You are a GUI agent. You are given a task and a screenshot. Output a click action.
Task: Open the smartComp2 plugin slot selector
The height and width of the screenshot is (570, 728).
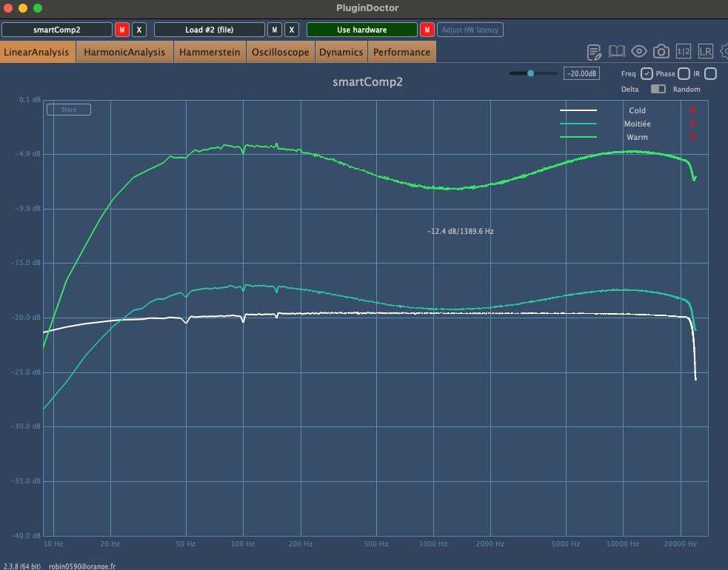click(56, 30)
